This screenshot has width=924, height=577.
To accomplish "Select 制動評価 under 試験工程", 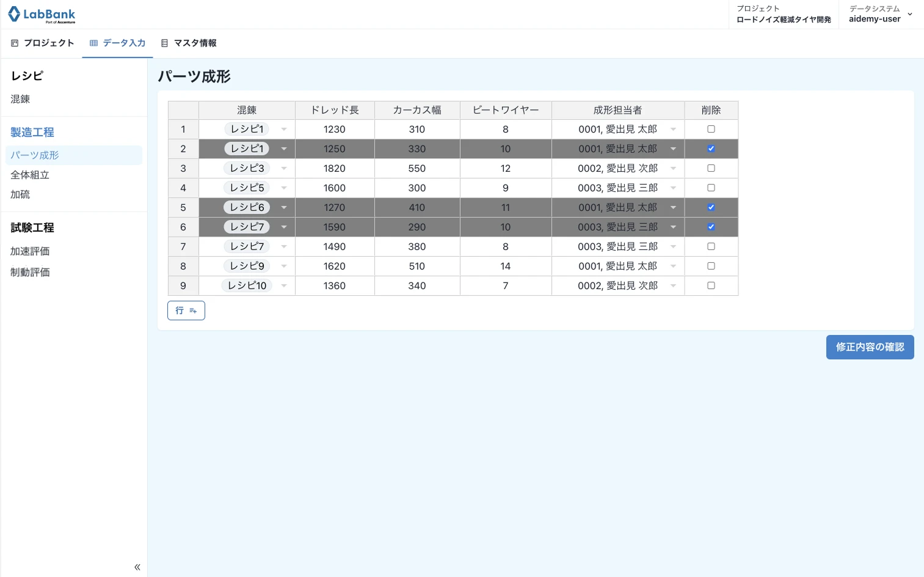I will [x=30, y=272].
